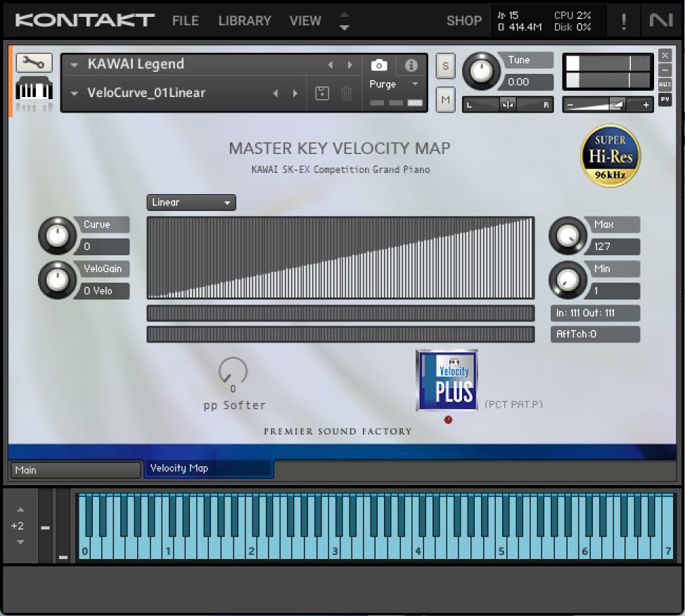This screenshot has height=616, width=685.
Task: Open the FILE menu
Action: click(185, 20)
